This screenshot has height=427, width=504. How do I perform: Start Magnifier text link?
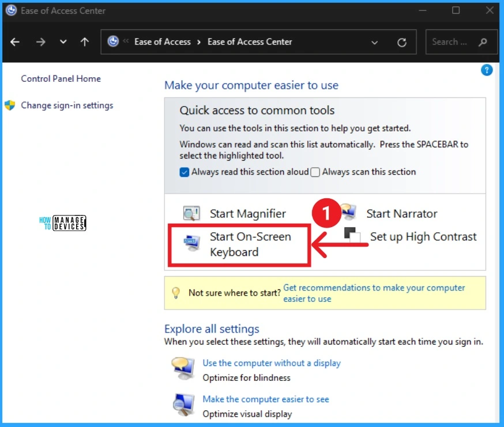coord(248,214)
